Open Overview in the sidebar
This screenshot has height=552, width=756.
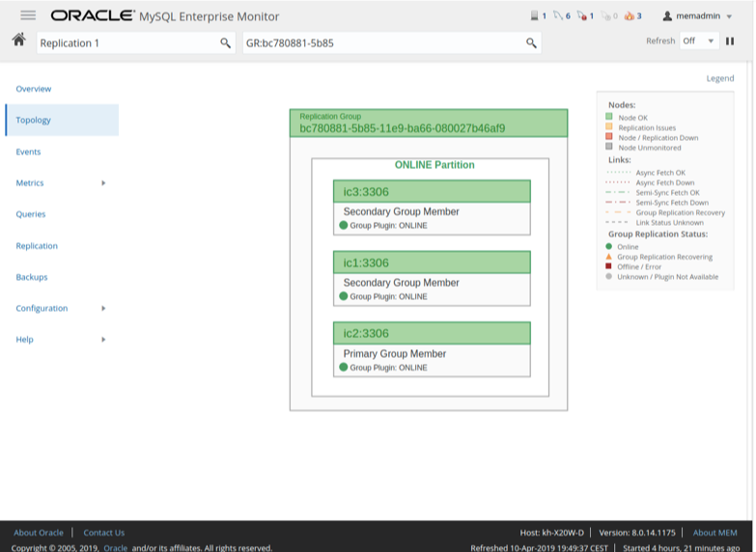(33, 89)
